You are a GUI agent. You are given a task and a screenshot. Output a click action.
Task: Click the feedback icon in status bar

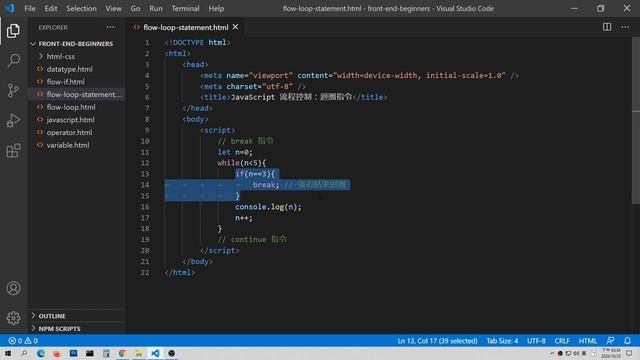[x=610, y=341]
